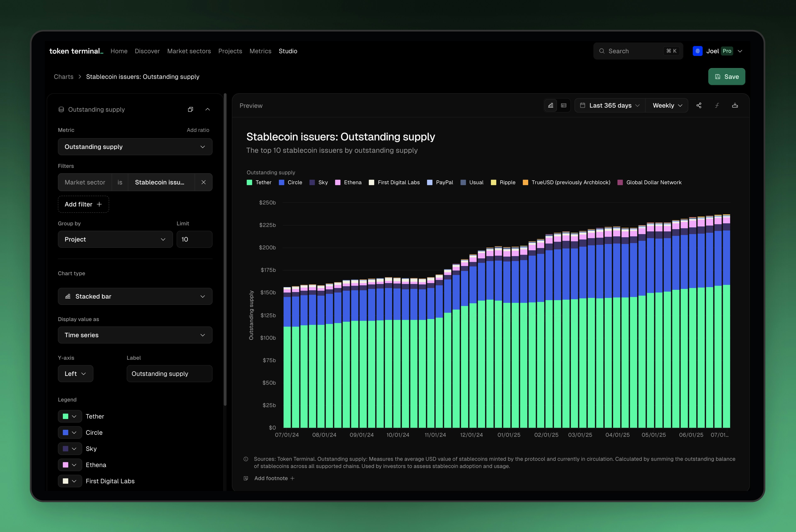
Task: Collapse the Outstanding supply panel chevron
Action: pyautogui.click(x=208, y=109)
